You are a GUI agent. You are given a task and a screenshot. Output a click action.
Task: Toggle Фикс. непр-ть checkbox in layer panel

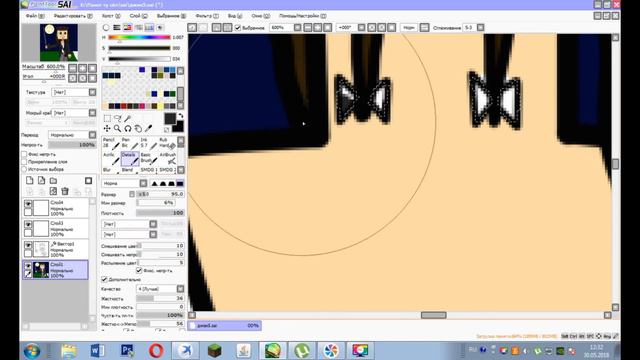coord(24,154)
